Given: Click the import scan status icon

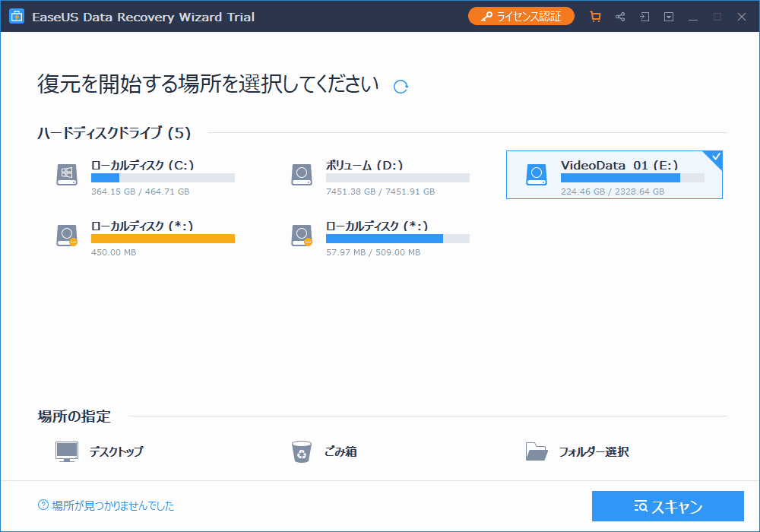Looking at the screenshot, I should pos(644,17).
